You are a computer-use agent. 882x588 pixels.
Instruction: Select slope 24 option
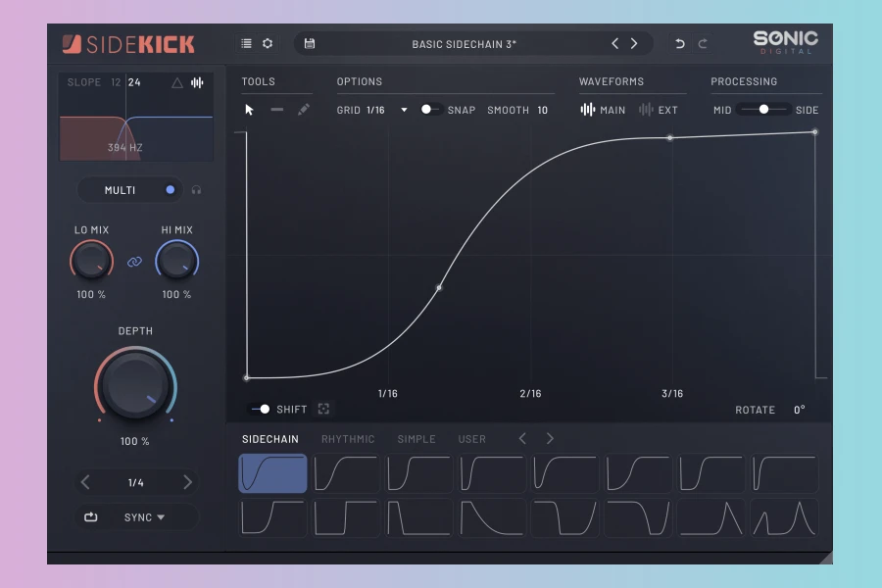[x=134, y=82]
